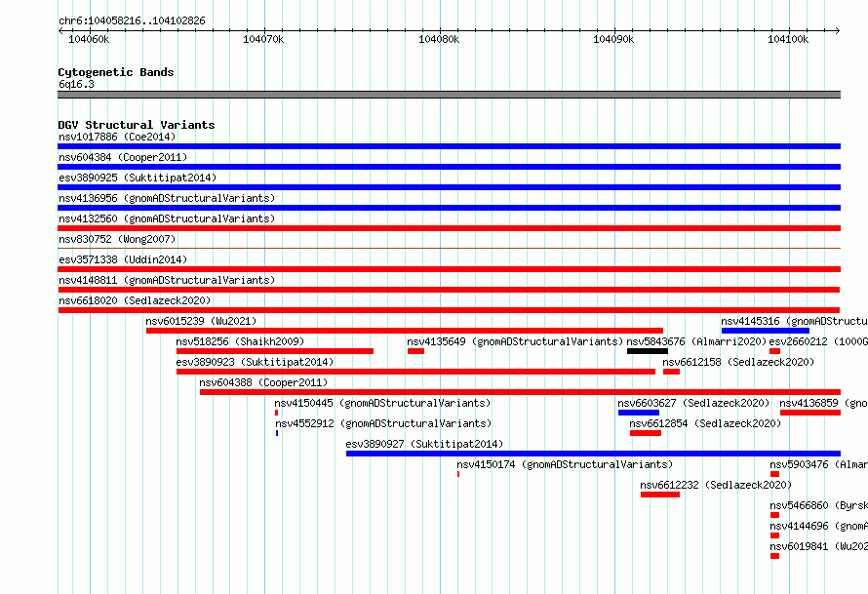Click nsv6612158 (Sedlazeck2020) label
The width and height of the screenshot is (868, 594).
pos(738,362)
